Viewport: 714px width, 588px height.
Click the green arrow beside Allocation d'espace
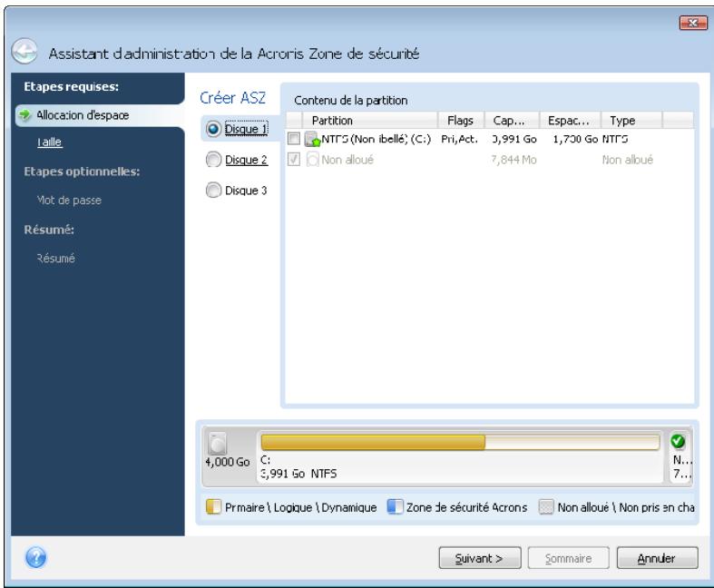click(x=25, y=114)
